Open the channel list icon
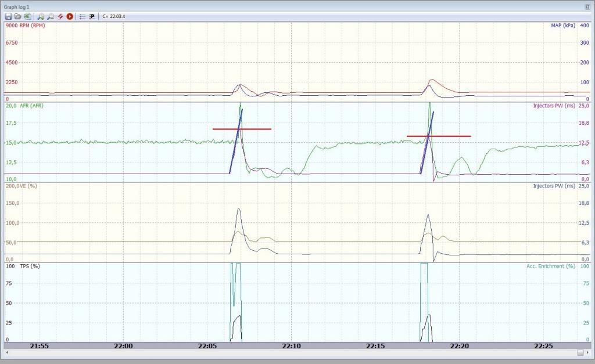Screen dimensions: 595x364 coord(83,16)
